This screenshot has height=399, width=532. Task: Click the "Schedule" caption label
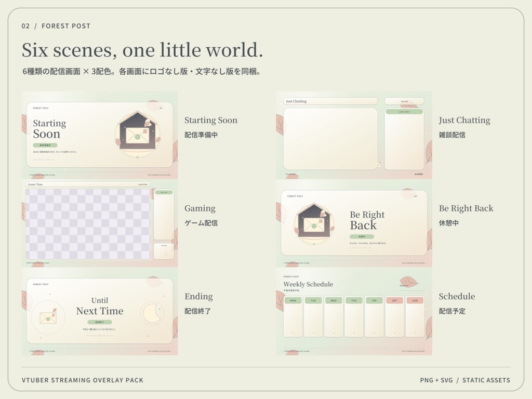click(457, 297)
